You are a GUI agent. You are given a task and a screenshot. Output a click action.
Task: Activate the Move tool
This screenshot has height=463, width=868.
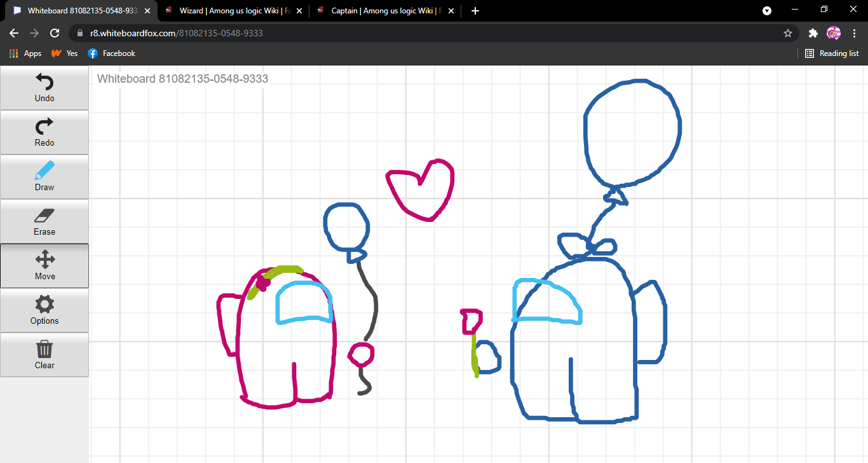44,266
